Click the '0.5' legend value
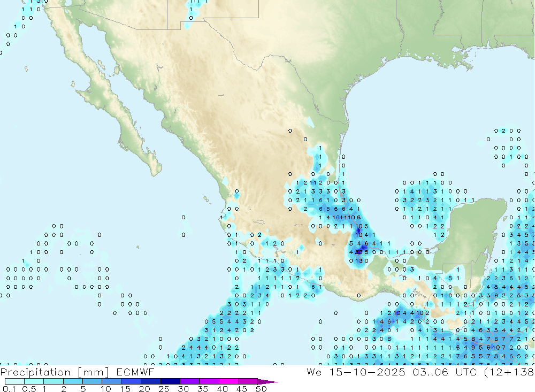The height and width of the screenshot is (392, 535). 29,389
